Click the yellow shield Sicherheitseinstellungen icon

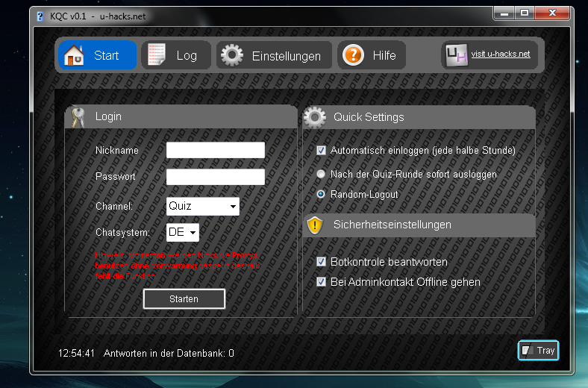tap(315, 225)
